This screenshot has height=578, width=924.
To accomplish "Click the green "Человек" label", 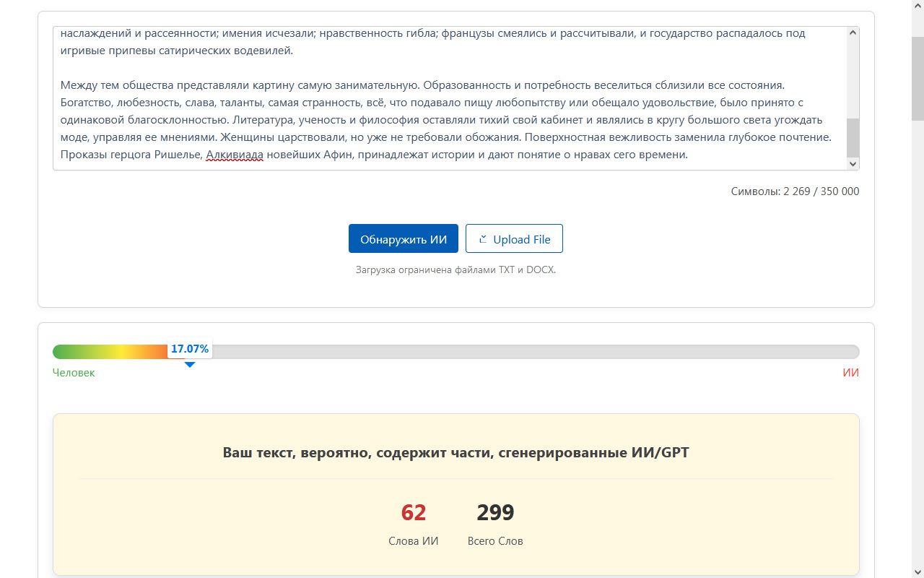I will click(x=74, y=373).
